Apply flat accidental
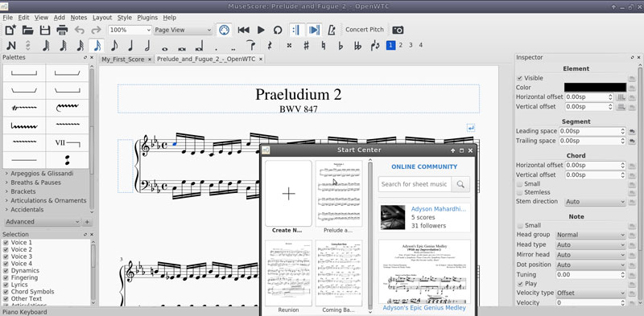 tap(341, 46)
